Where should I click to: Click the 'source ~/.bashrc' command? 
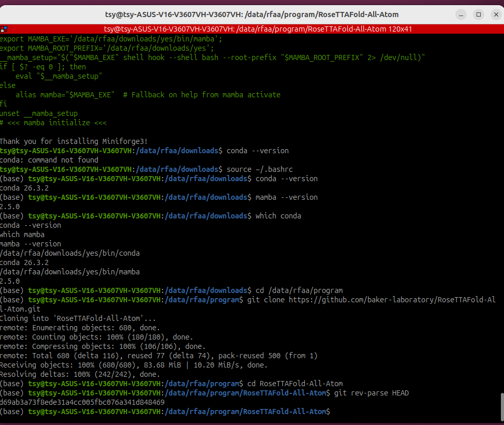pos(260,169)
